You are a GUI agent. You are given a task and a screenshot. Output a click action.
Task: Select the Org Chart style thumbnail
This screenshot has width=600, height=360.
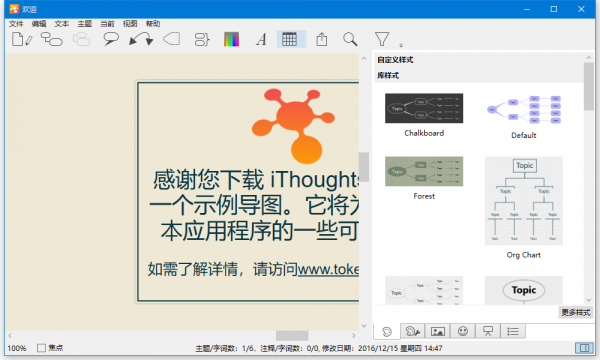pos(523,200)
